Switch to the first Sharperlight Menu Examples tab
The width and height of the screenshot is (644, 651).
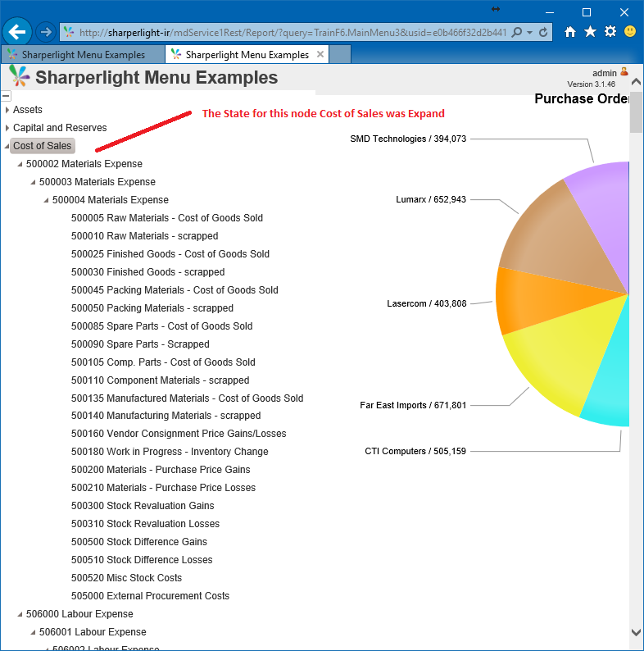[x=83, y=54]
